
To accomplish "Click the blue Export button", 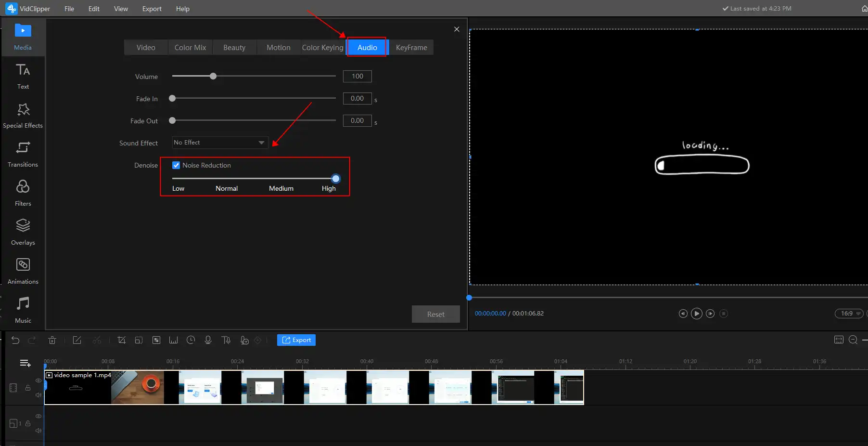I will (x=296, y=340).
